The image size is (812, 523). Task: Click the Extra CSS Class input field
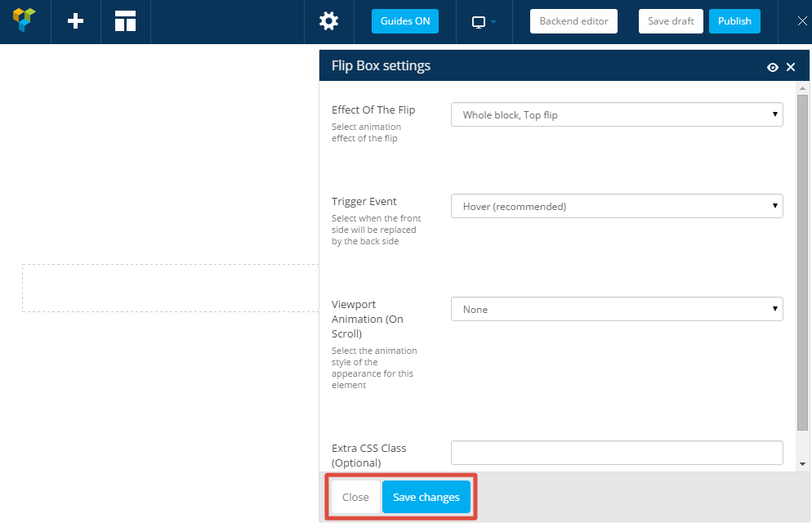tap(616, 453)
